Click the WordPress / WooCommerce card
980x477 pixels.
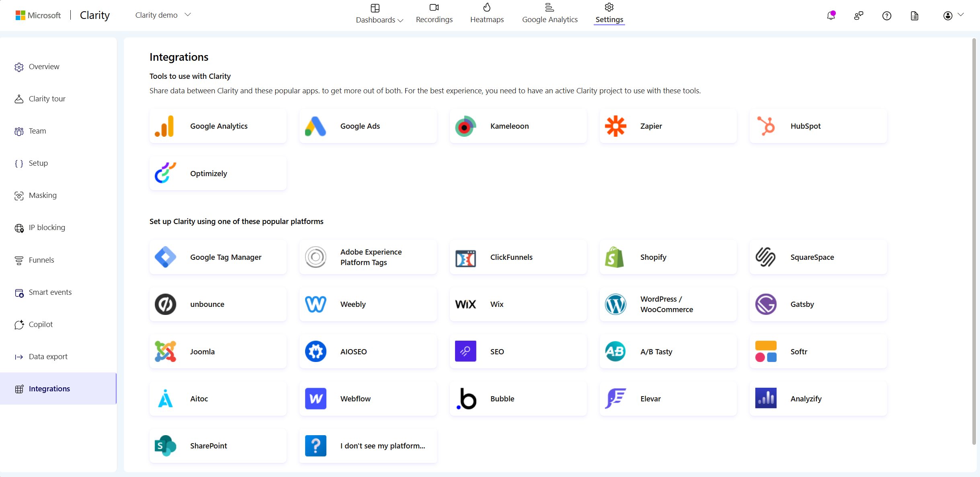[x=668, y=304]
